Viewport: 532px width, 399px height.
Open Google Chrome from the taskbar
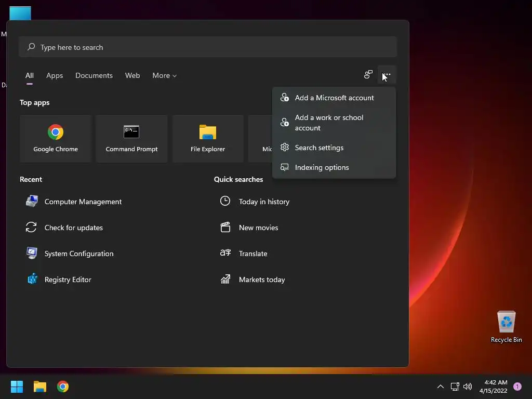[63, 387]
